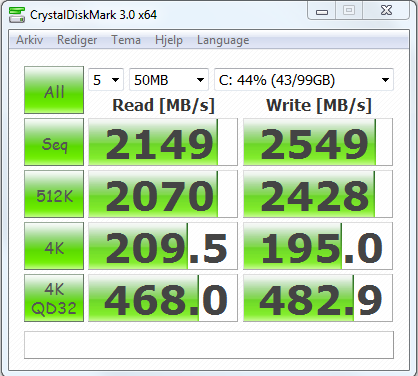Viewport: 418px width, 376px height.
Task: Click the Seq write result 2549
Action: [x=318, y=142]
